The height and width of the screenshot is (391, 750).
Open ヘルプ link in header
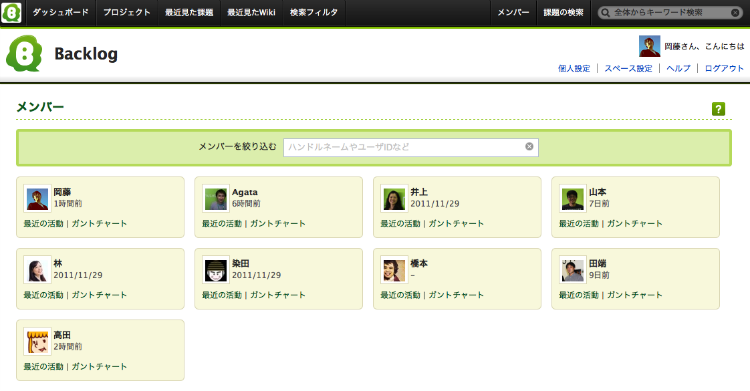pyautogui.click(x=678, y=68)
